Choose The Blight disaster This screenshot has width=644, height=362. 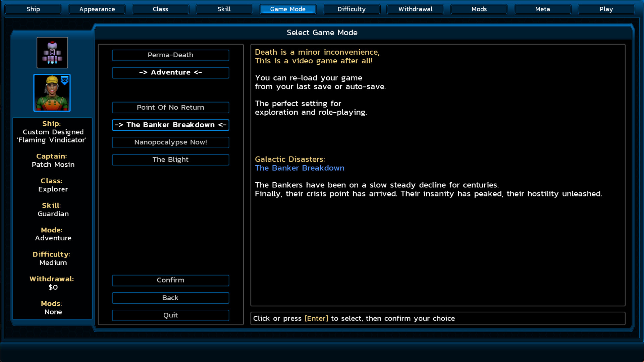pos(170,160)
